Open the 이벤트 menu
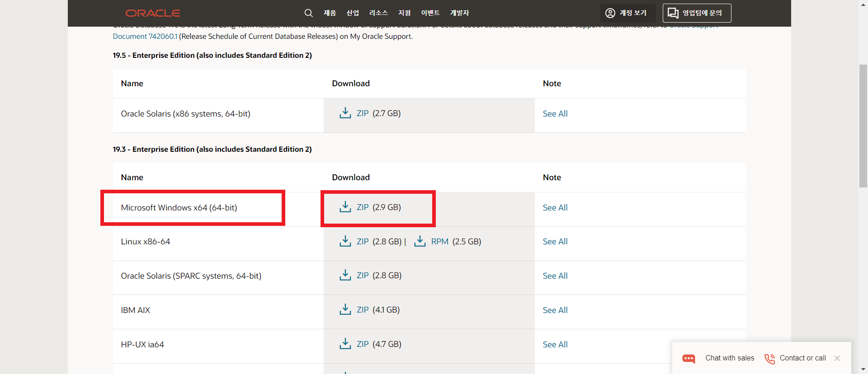The width and height of the screenshot is (868, 374). tap(430, 13)
